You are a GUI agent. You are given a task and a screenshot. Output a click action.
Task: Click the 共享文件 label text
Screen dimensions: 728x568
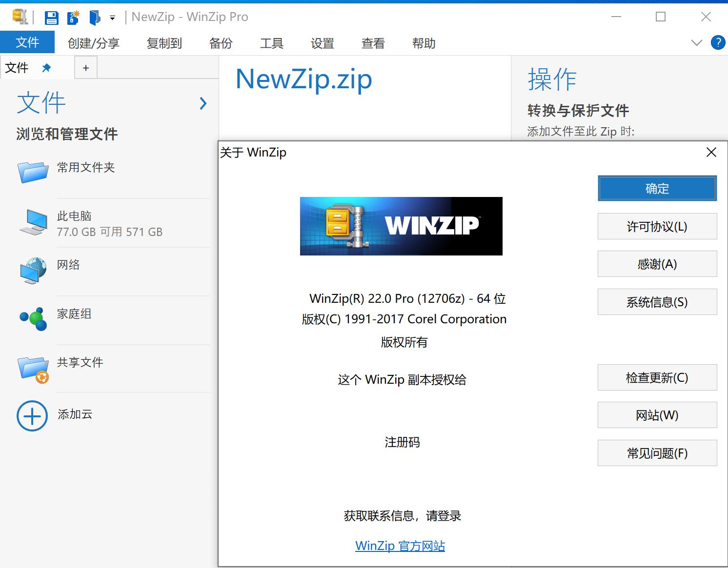[80, 362]
